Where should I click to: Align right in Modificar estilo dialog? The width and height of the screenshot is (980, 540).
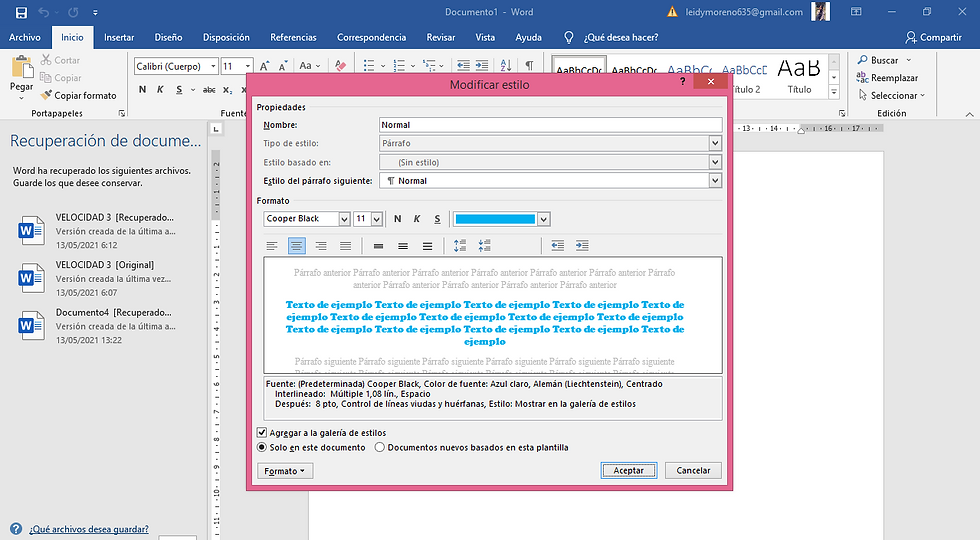(x=321, y=246)
